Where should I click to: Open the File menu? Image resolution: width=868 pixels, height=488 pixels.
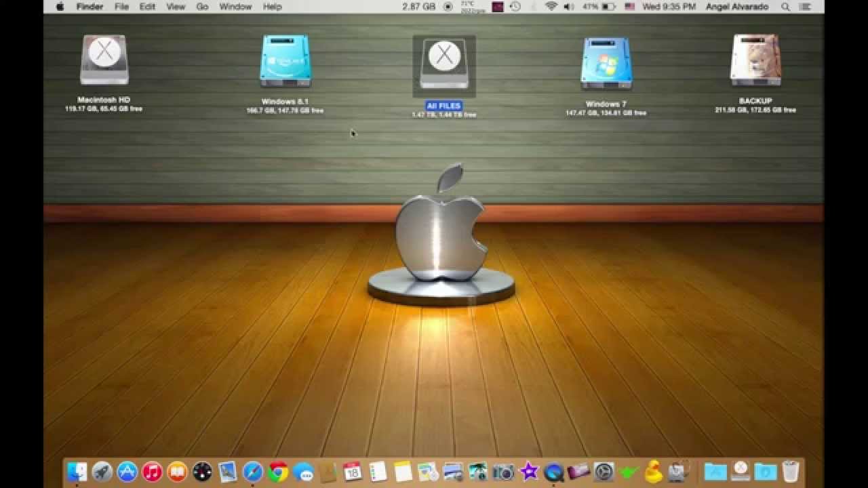[x=121, y=7]
